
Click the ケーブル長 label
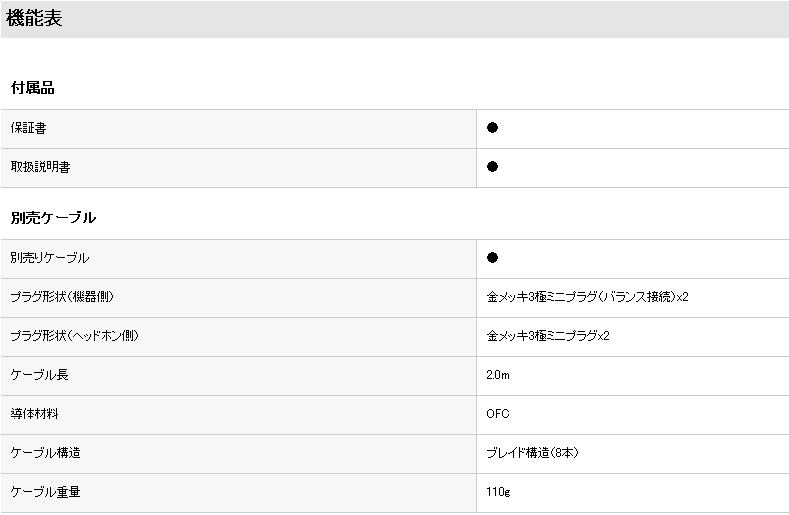[40, 375]
